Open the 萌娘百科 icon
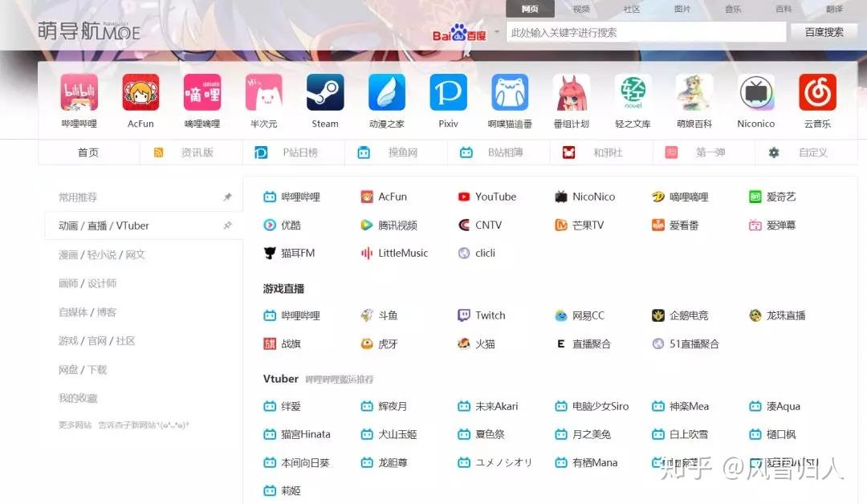Viewport: 867px width, 504px height. (694, 92)
